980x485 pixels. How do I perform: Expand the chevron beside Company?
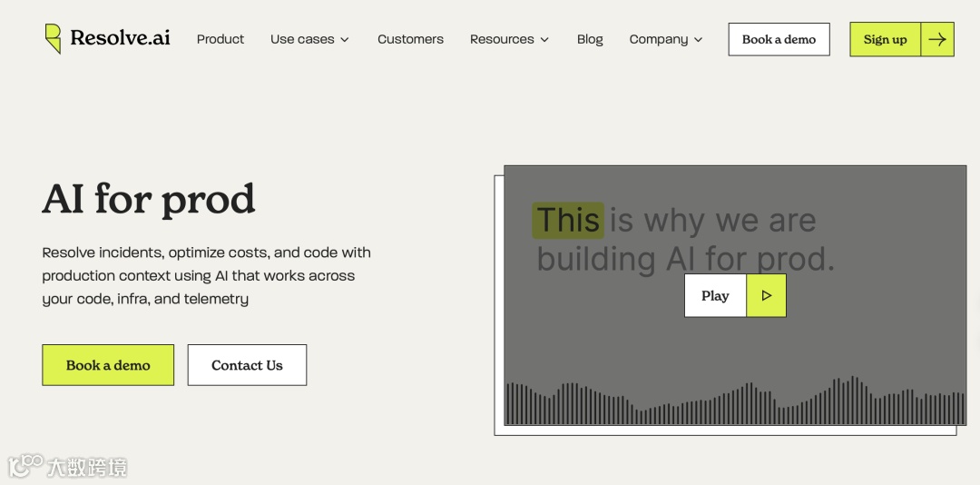point(698,40)
